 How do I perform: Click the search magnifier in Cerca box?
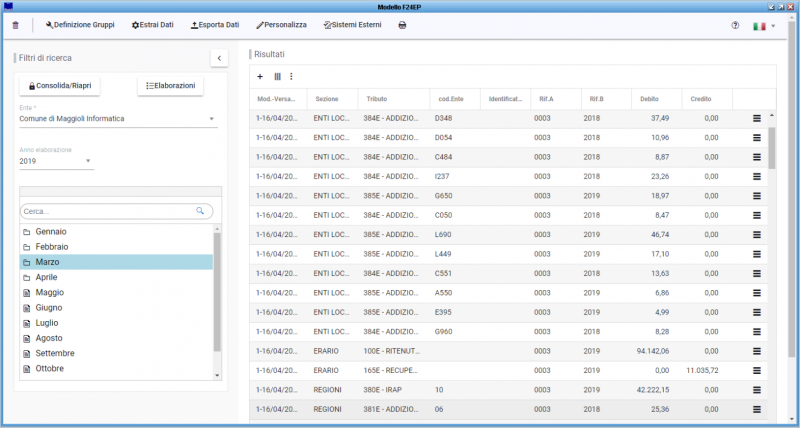point(200,211)
